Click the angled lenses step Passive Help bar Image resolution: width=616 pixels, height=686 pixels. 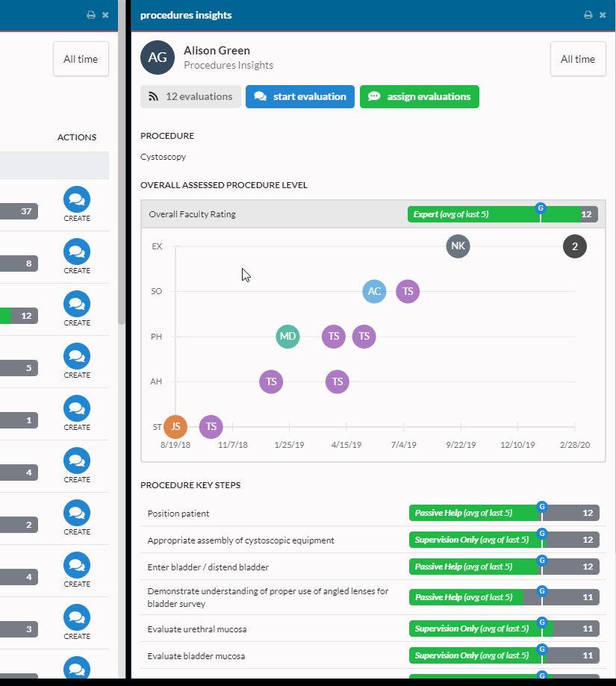pyautogui.click(x=504, y=598)
